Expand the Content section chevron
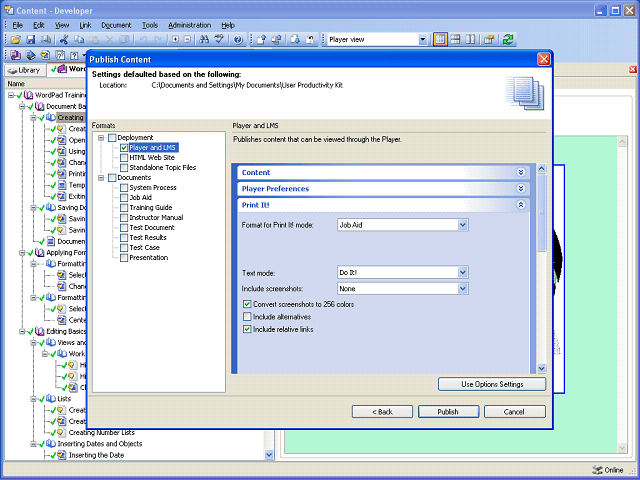 click(521, 172)
